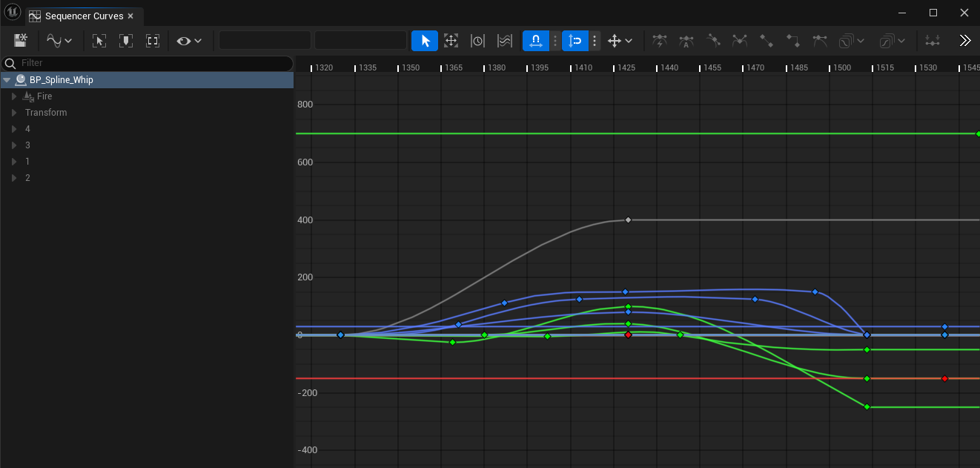This screenshot has height=468, width=980.
Task: Select the Sequencer Curves tab
Action: (x=83, y=16)
